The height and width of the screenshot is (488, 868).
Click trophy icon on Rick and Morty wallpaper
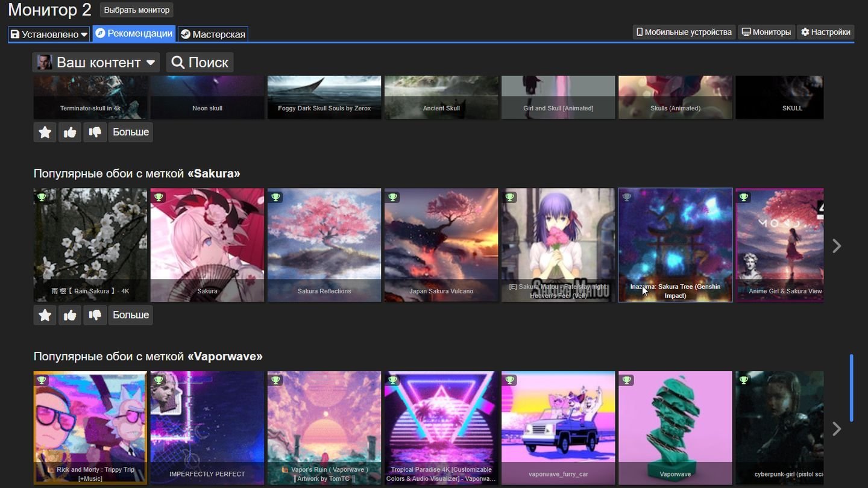(x=42, y=380)
